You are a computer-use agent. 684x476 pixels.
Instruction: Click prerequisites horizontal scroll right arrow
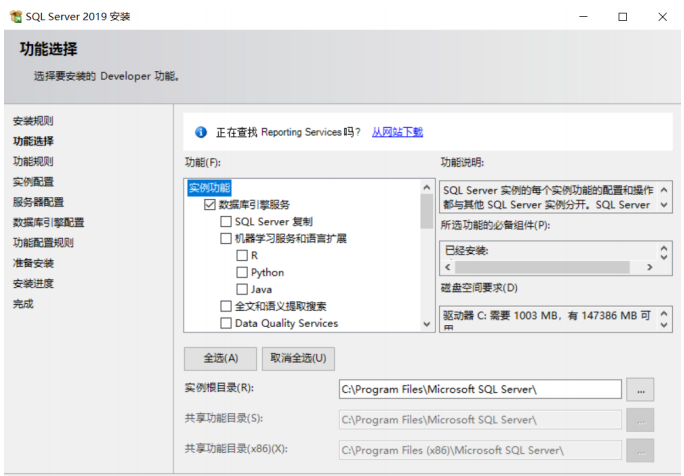(x=650, y=267)
